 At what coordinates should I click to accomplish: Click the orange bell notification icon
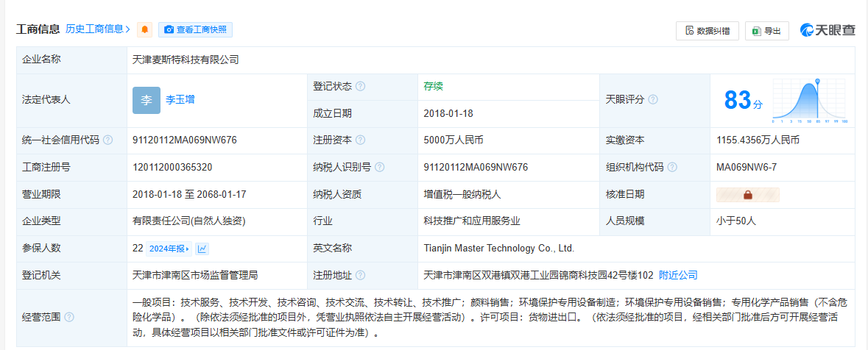point(144,30)
